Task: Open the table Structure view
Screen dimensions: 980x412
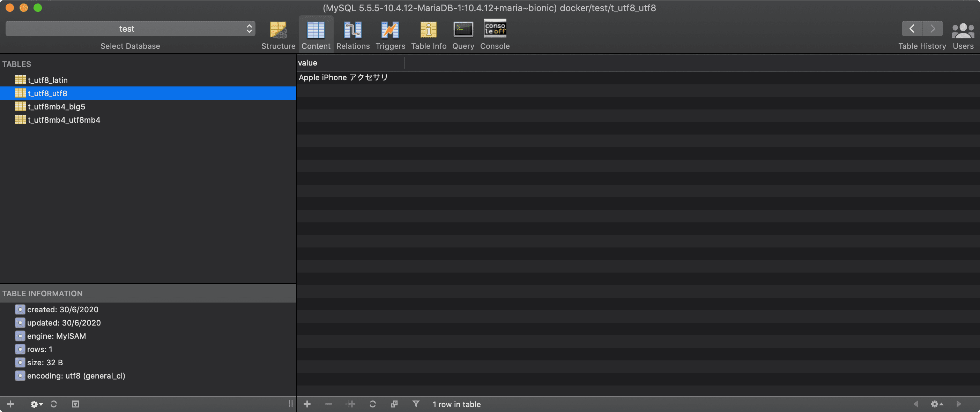Action: point(278,34)
